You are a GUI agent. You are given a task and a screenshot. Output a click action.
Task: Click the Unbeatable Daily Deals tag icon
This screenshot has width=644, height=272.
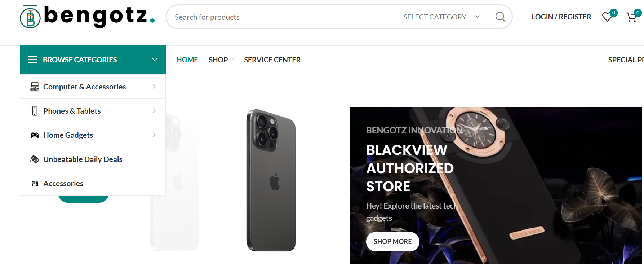[x=35, y=159]
